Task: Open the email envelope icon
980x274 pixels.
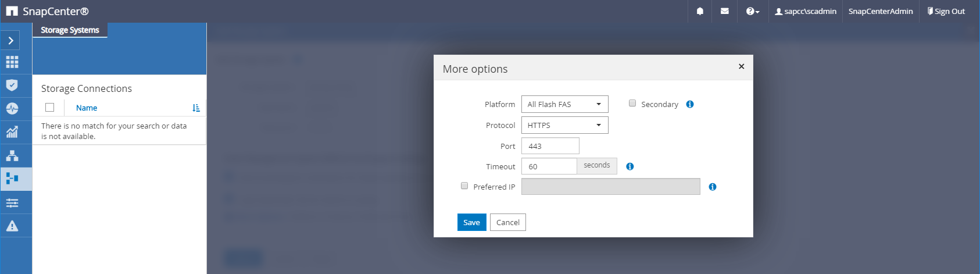Action: click(x=724, y=11)
